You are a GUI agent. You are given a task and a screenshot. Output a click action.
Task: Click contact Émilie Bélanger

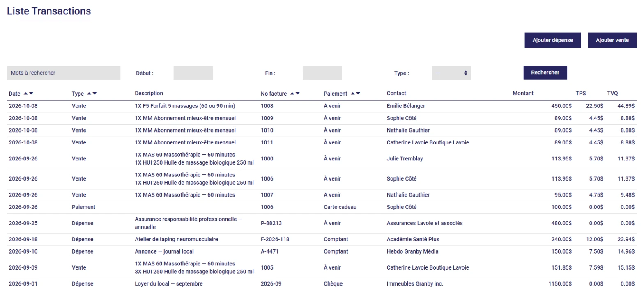coord(406,106)
